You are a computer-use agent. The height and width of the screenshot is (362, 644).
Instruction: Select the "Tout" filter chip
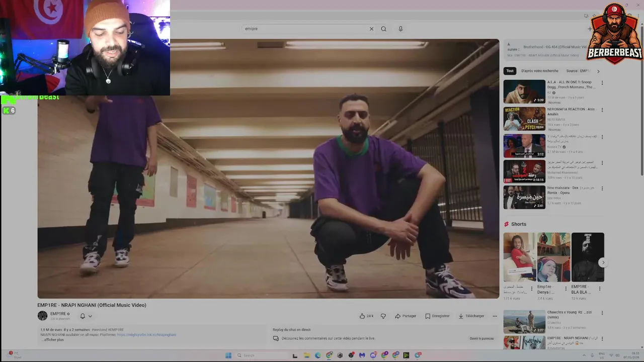point(510,71)
